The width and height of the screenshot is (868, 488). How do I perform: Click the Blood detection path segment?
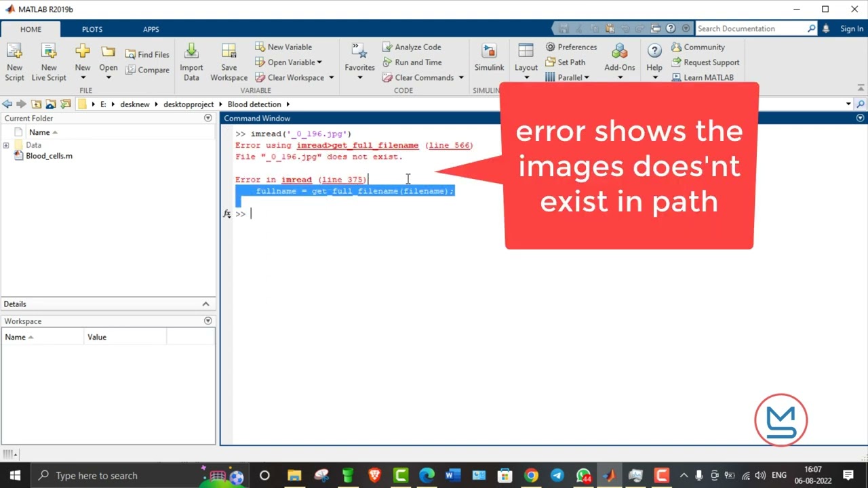(x=254, y=104)
